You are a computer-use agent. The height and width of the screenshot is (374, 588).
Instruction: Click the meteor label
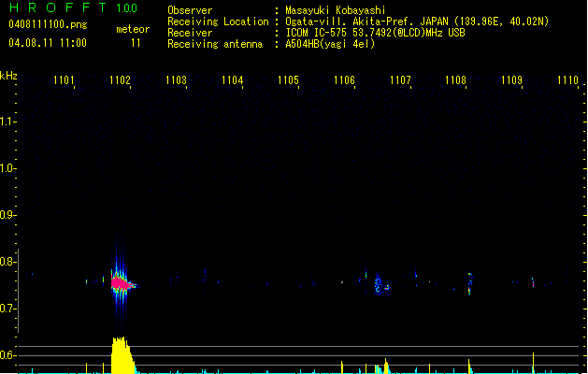(133, 29)
